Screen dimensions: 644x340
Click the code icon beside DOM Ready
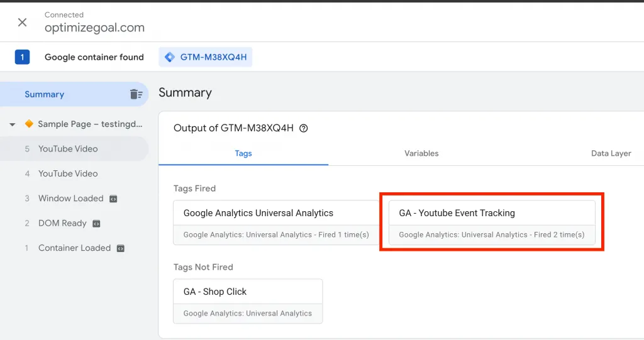(96, 224)
